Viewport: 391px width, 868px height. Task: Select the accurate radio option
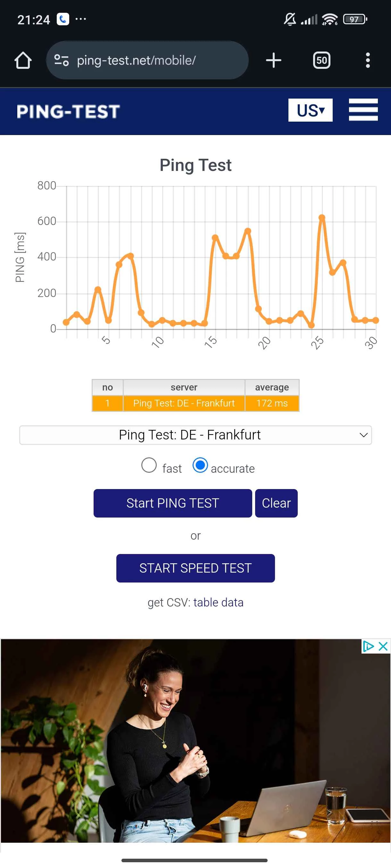click(200, 465)
